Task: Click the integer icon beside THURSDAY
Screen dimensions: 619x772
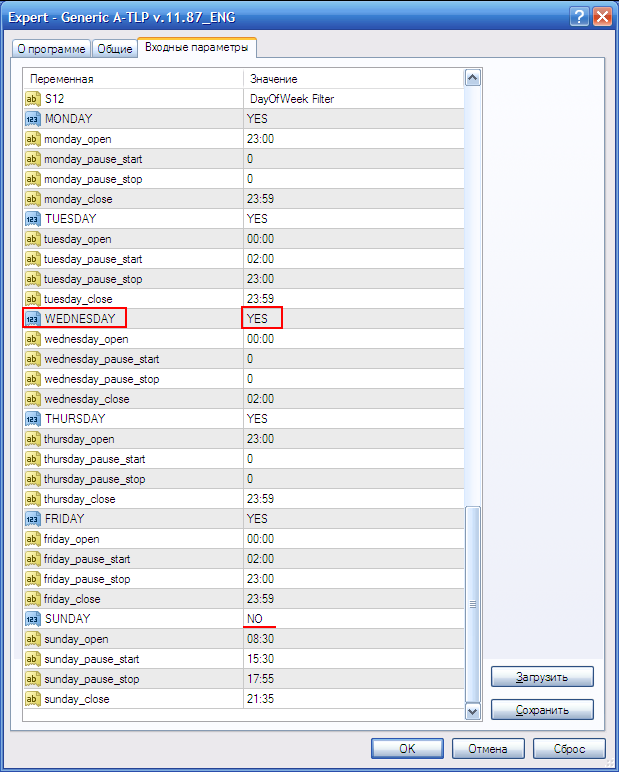Action: point(33,419)
